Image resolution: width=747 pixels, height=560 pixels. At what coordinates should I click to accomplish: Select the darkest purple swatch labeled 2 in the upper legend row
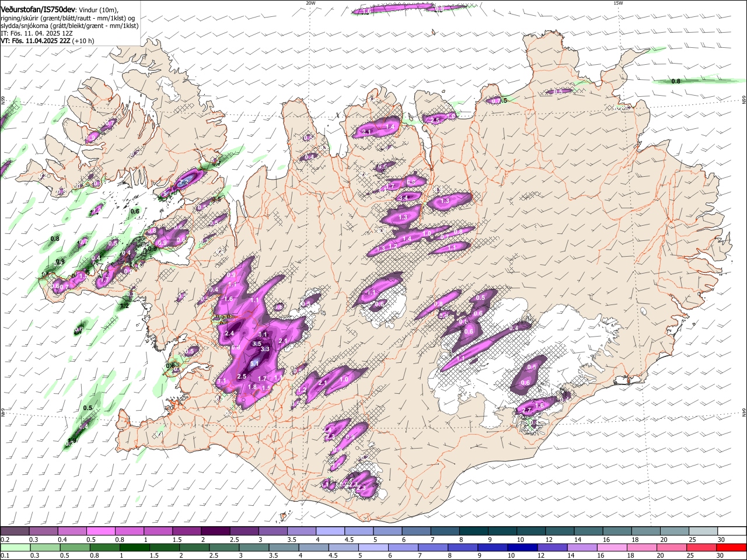click(x=215, y=531)
